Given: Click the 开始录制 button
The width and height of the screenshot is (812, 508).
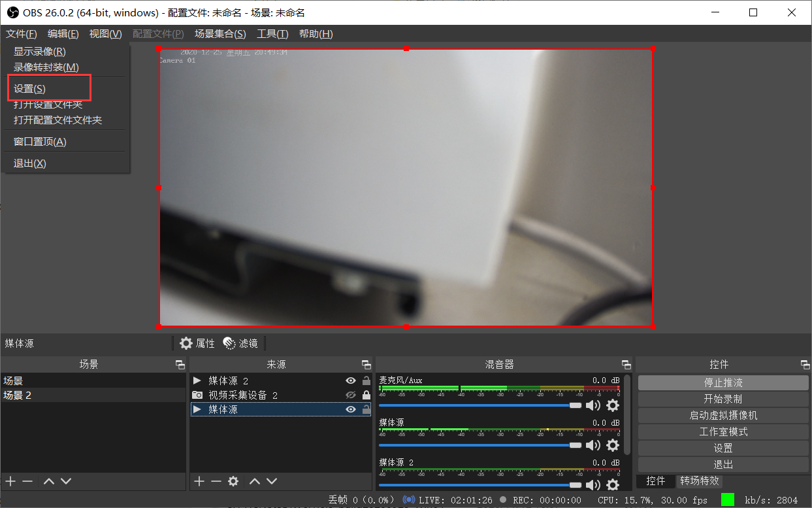Looking at the screenshot, I should click(723, 399).
